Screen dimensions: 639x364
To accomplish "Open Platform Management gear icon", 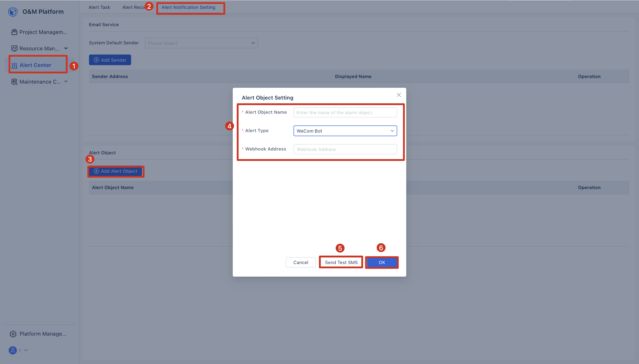I will coord(13,334).
